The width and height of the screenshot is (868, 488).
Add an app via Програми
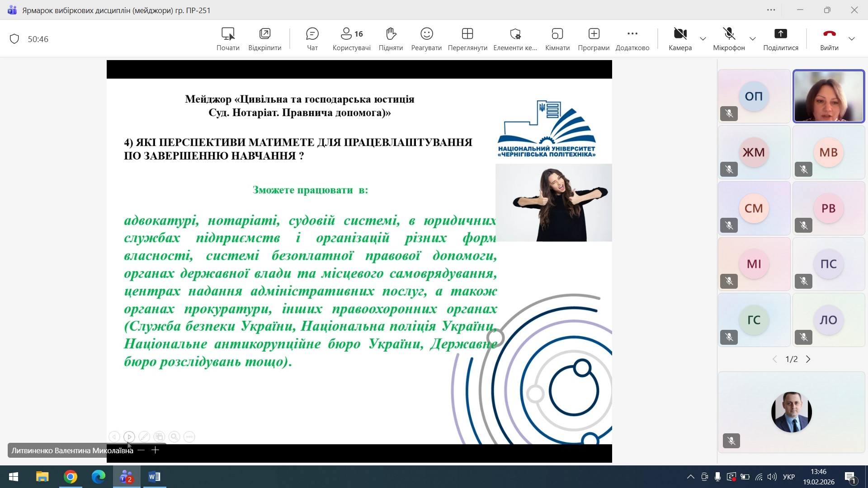[x=594, y=39]
